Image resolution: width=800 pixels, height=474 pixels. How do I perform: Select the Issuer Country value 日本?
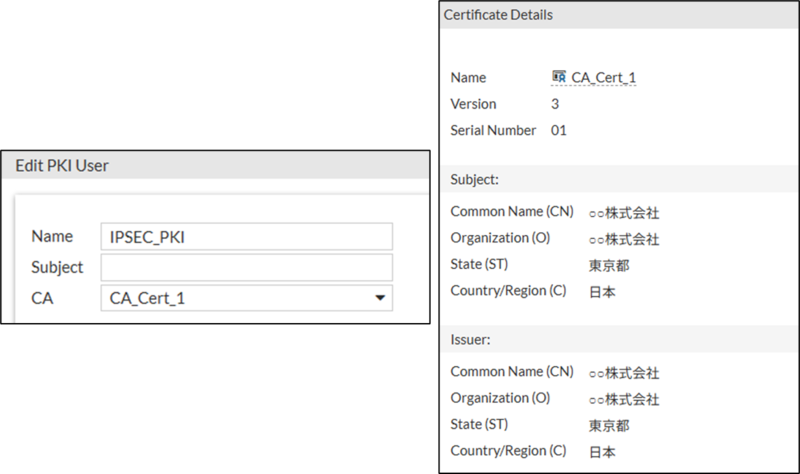pos(602,452)
